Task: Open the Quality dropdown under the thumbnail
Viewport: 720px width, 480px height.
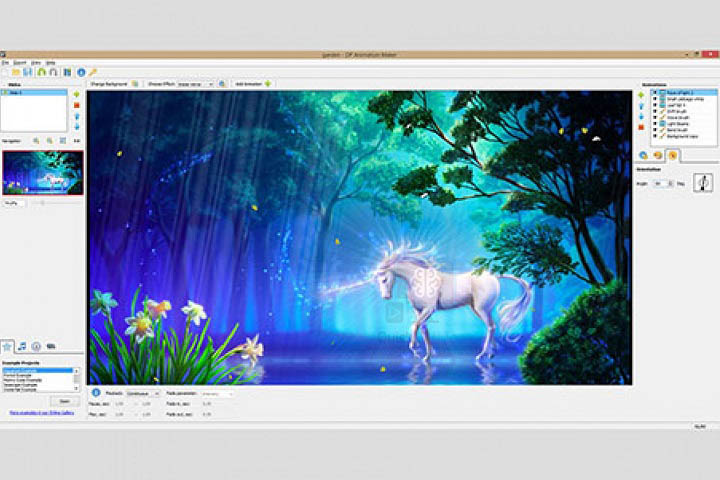Action: [14, 203]
